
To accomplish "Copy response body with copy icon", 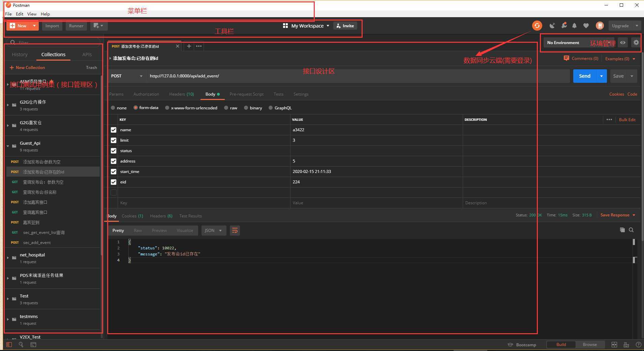I will click(x=622, y=230).
